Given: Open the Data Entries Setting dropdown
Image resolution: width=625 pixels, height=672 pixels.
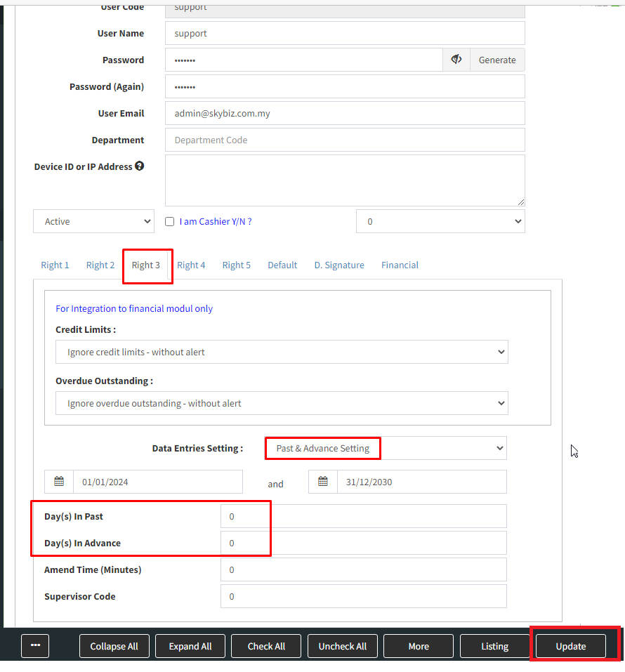Looking at the screenshot, I should [x=386, y=448].
